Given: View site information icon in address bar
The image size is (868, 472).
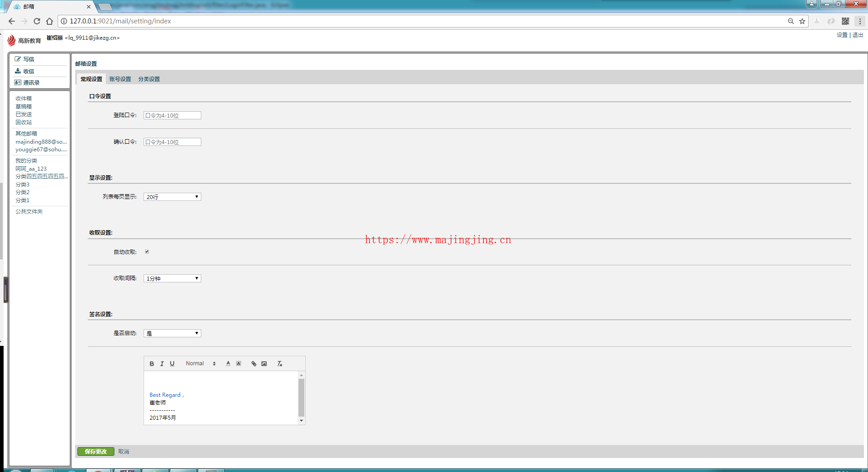Looking at the screenshot, I should [64, 21].
